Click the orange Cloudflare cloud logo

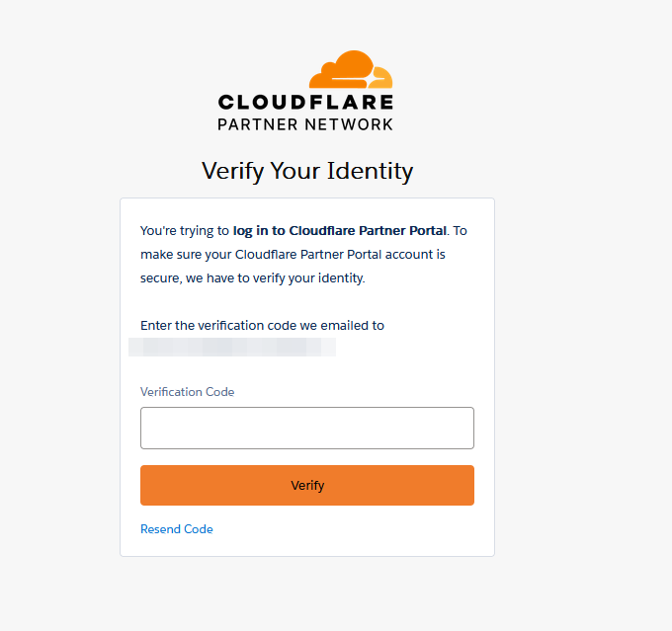coord(341,70)
